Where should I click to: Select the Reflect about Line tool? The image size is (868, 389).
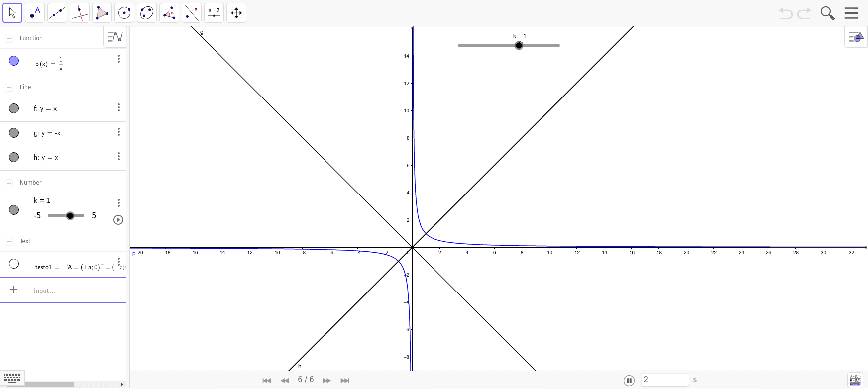[192, 13]
